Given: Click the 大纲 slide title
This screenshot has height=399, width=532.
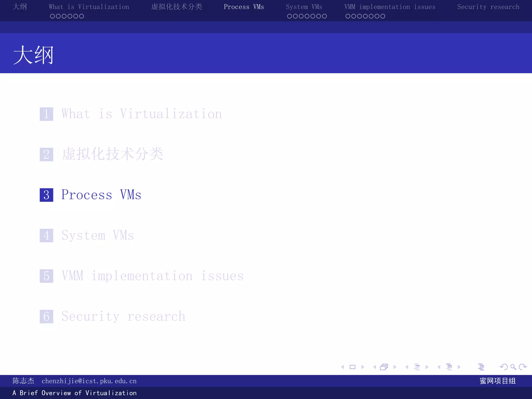Looking at the screenshot, I should 33,55.
